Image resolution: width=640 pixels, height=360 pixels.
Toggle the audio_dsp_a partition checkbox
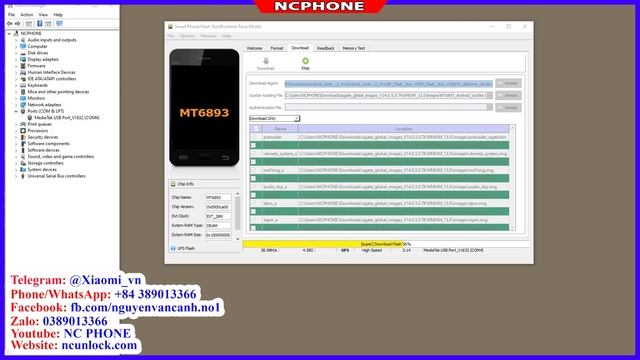[253, 187]
